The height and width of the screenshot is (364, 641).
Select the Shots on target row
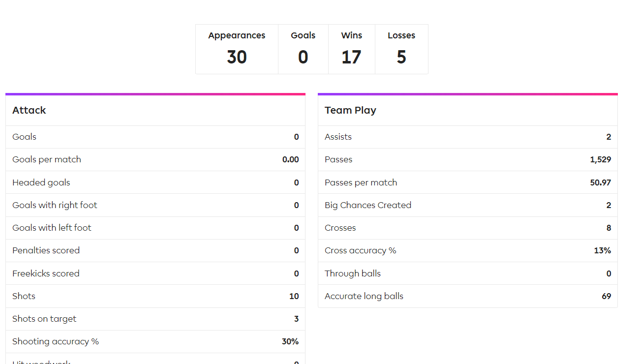155,319
